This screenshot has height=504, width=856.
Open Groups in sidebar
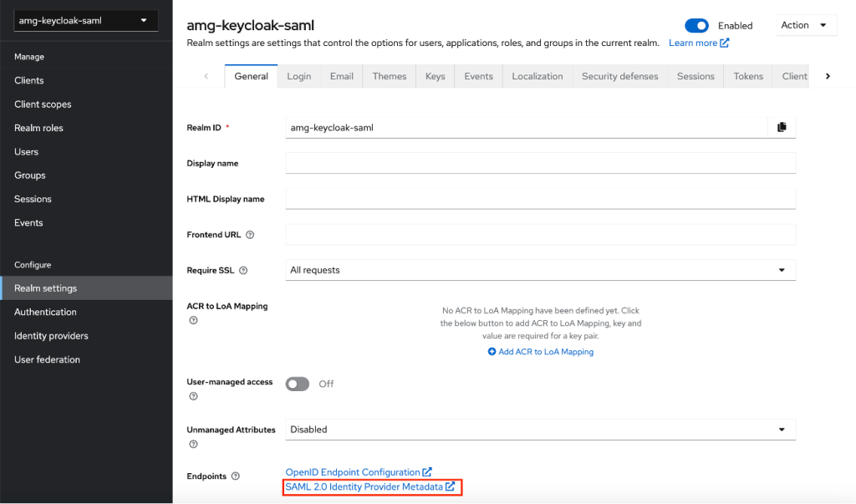tap(86, 176)
